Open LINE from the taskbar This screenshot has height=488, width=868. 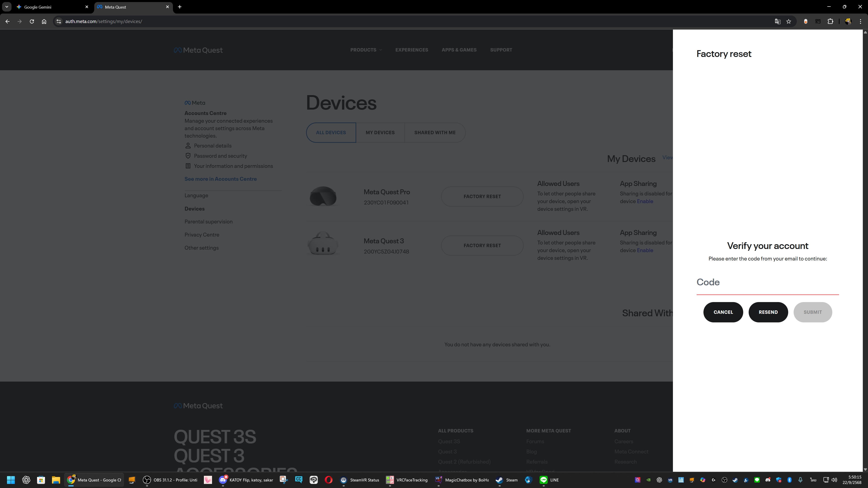pos(549,480)
